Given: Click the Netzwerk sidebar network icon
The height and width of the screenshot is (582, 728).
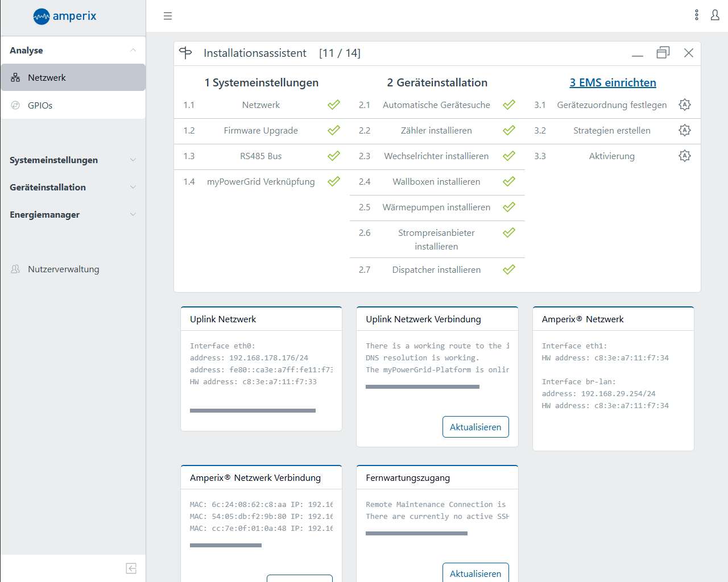Looking at the screenshot, I should [x=15, y=78].
